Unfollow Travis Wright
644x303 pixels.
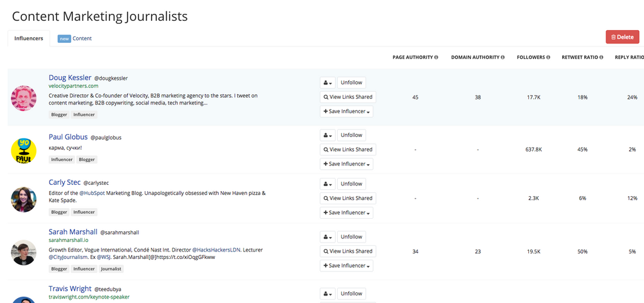(x=351, y=294)
